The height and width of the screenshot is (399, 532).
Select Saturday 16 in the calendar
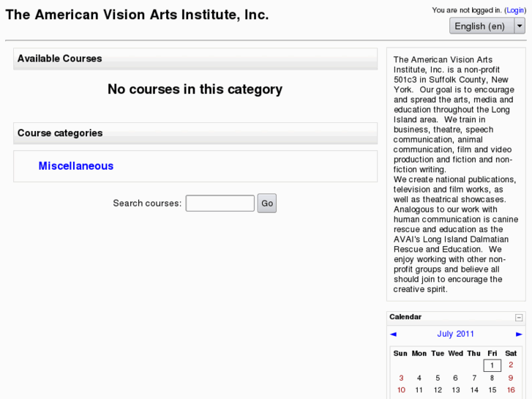[x=511, y=390]
